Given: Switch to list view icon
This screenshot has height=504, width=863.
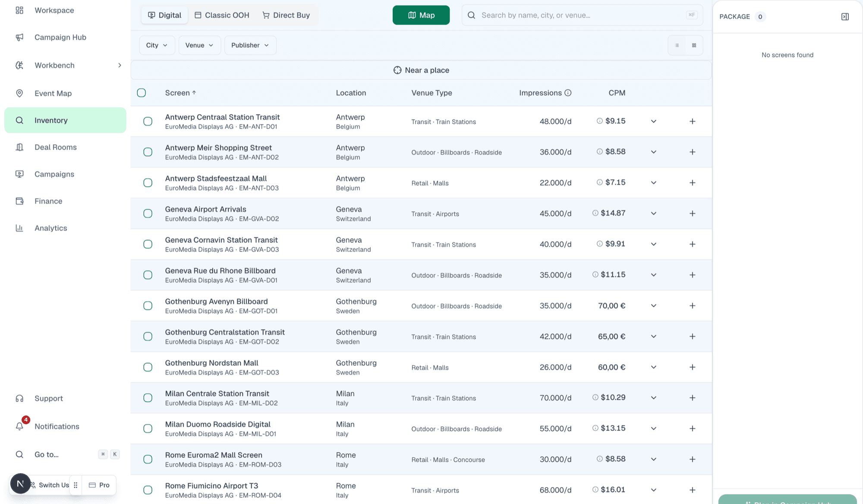Looking at the screenshot, I should click(x=677, y=45).
